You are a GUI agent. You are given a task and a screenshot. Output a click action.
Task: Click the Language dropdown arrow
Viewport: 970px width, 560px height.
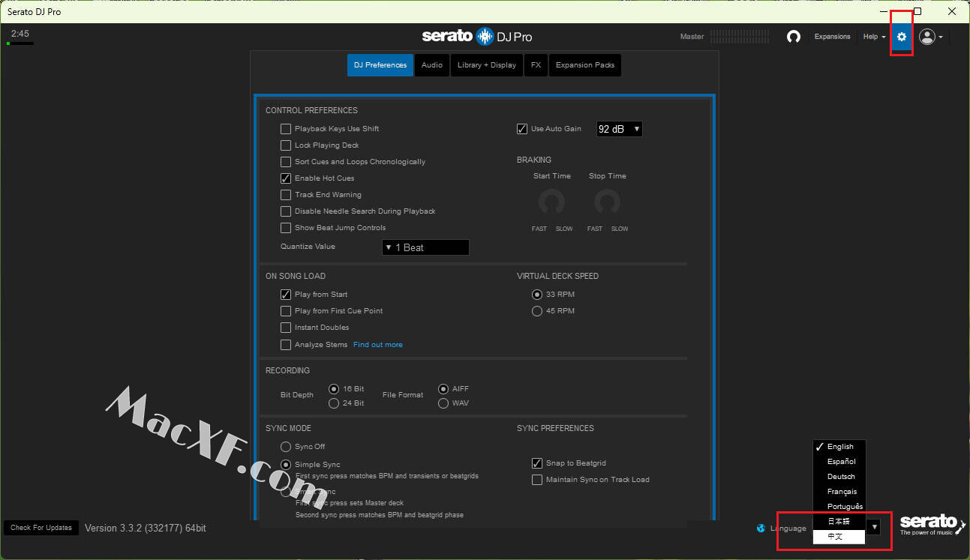coord(874,528)
